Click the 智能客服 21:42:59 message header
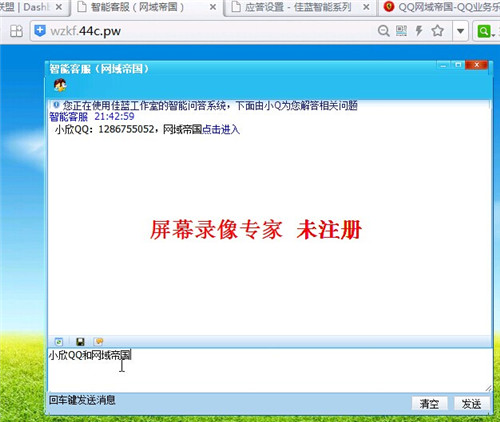 (x=92, y=117)
